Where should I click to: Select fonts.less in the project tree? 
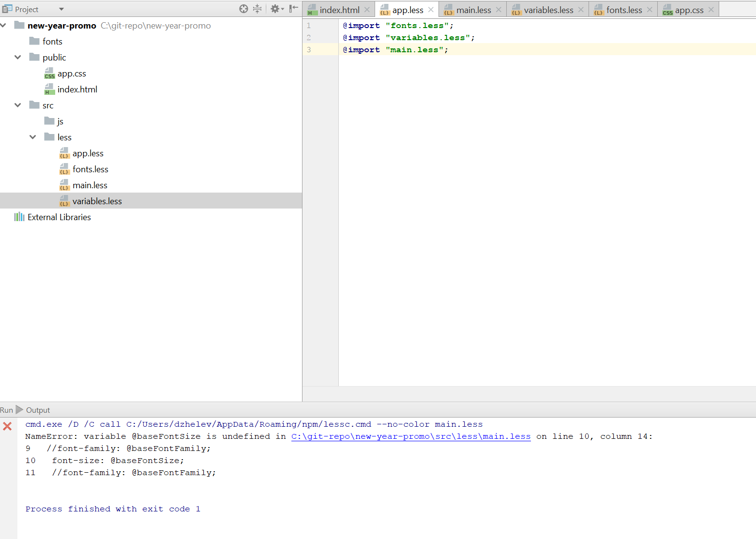(91, 169)
